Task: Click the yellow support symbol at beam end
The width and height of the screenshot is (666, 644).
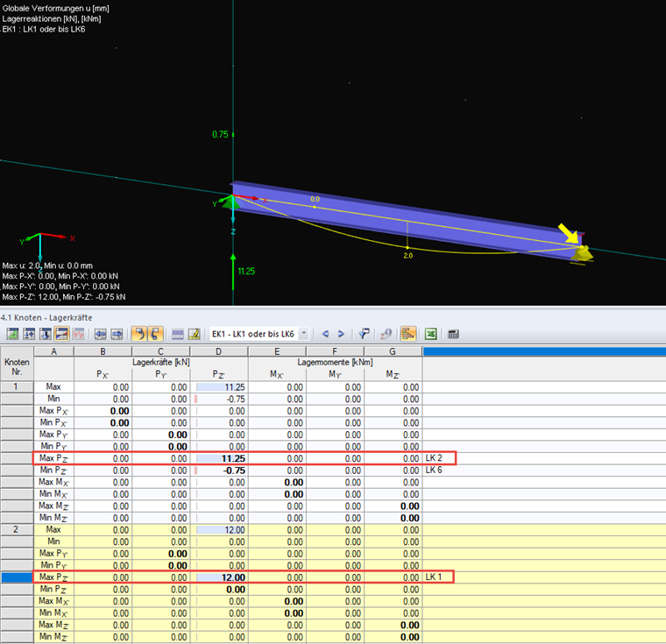Action: tap(584, 252)
